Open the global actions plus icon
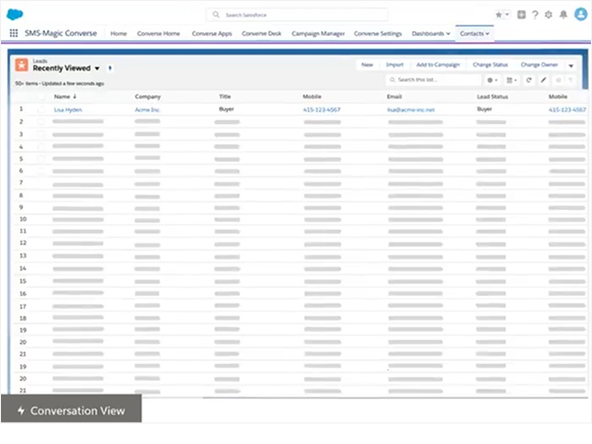This screenshot has height=444, width=592. pos(521,15)
